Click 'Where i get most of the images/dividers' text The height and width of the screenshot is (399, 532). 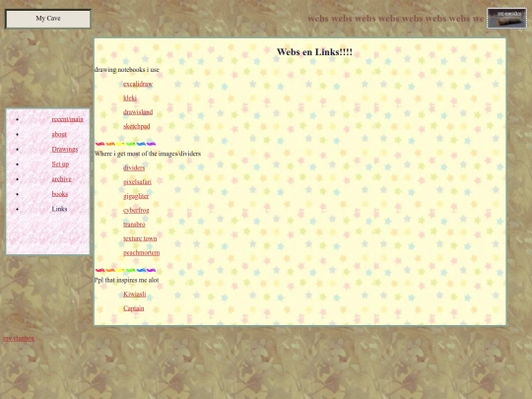click(148, 154)
